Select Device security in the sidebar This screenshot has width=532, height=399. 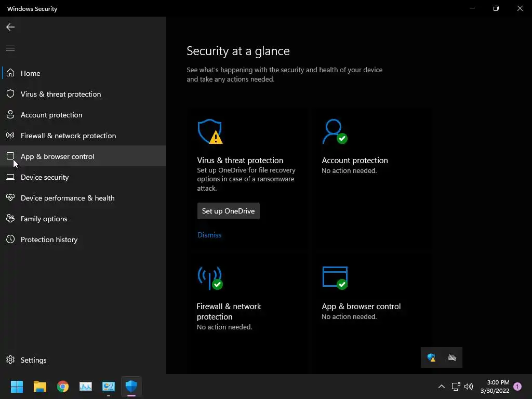[83, 177]
